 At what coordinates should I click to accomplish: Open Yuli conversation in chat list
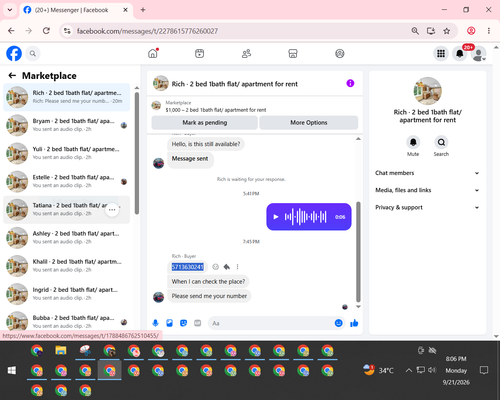point(67,153)
